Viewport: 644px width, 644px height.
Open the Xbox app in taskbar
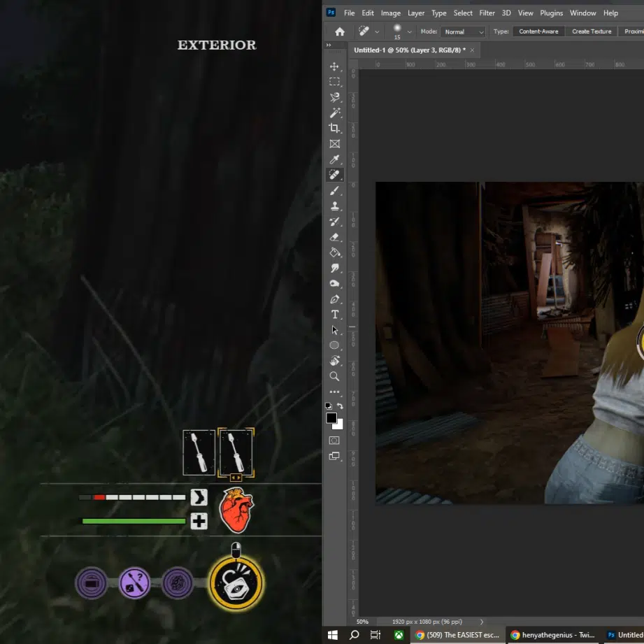click(399, 635)
